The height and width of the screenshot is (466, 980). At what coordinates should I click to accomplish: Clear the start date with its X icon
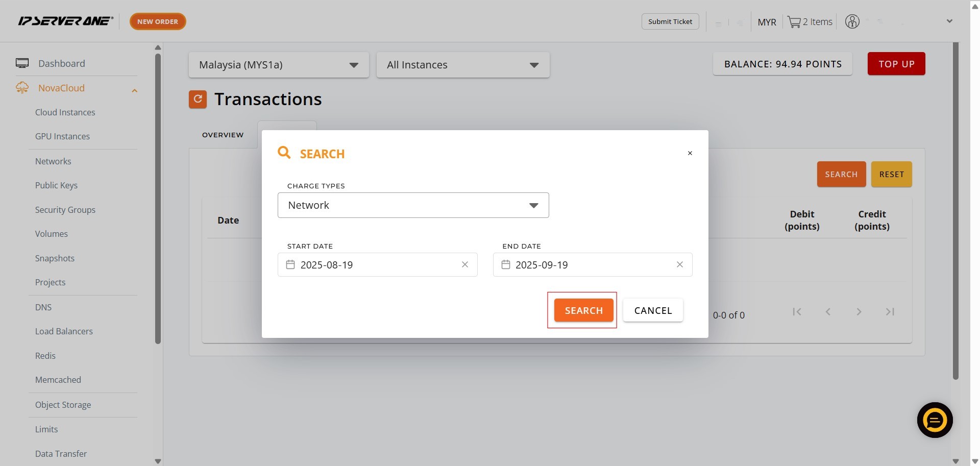(464, 264)
